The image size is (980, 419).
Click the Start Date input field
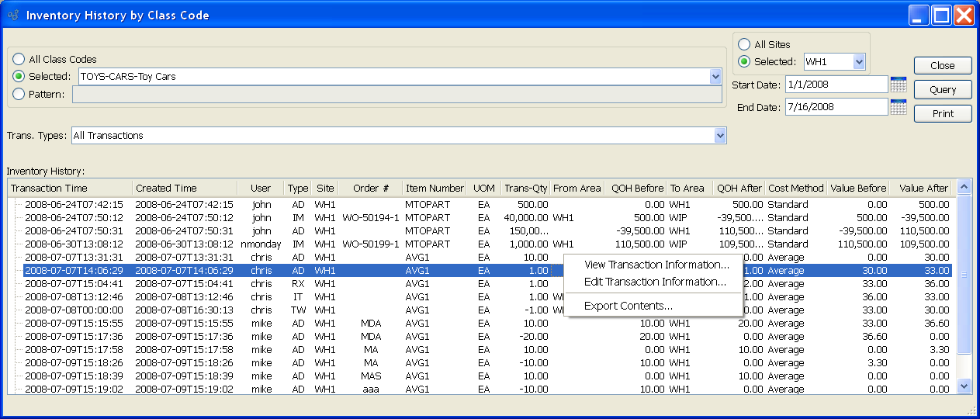835,84
